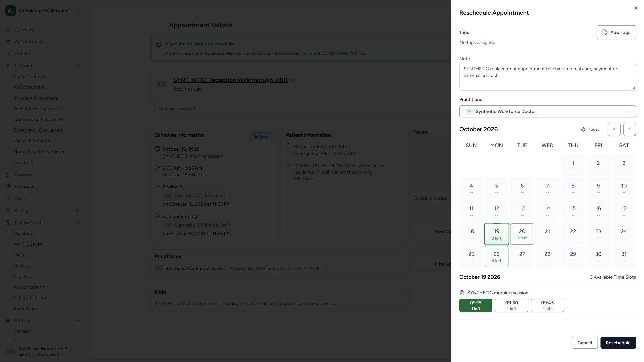Open the Practitioner dropdown
This screenshot has height=362, width=644.
click(x=547, y=111)
